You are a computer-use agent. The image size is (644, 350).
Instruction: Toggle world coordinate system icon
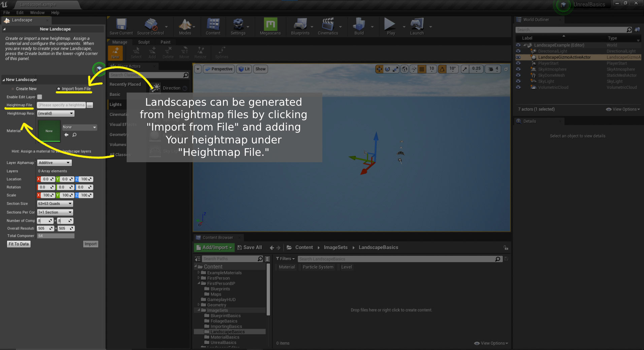[405, 69]
